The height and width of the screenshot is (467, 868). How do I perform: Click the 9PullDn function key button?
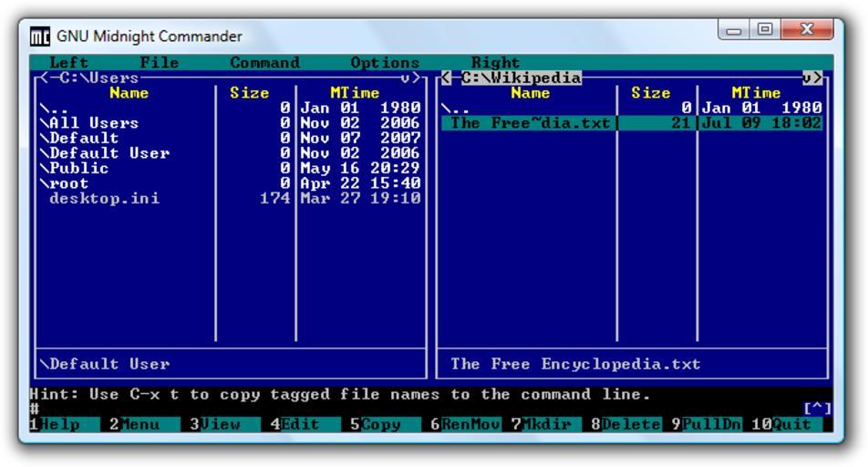707,424
